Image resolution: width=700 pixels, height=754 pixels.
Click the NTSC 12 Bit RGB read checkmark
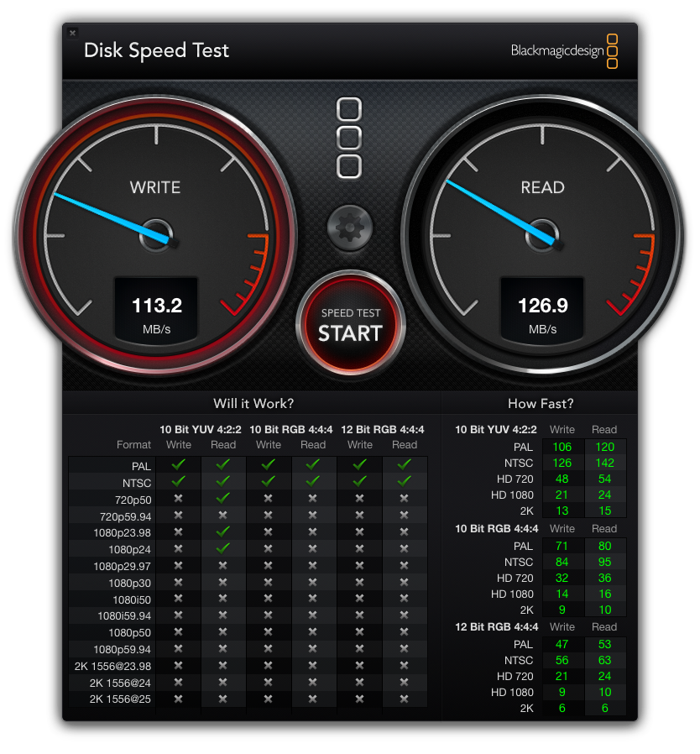click(405, 481)
